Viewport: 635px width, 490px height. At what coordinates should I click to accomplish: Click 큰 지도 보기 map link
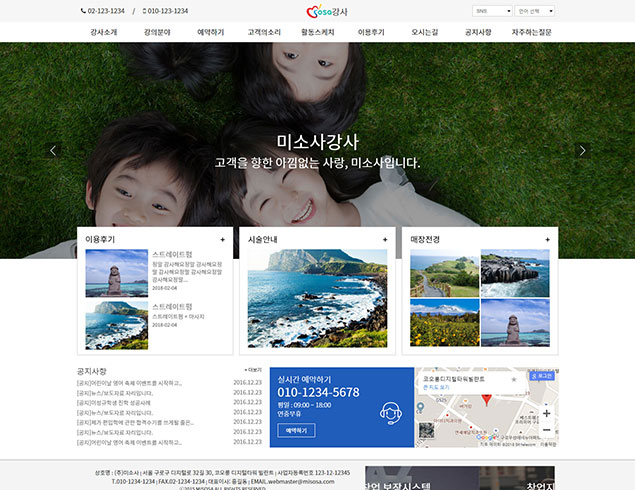pos(436,388)
